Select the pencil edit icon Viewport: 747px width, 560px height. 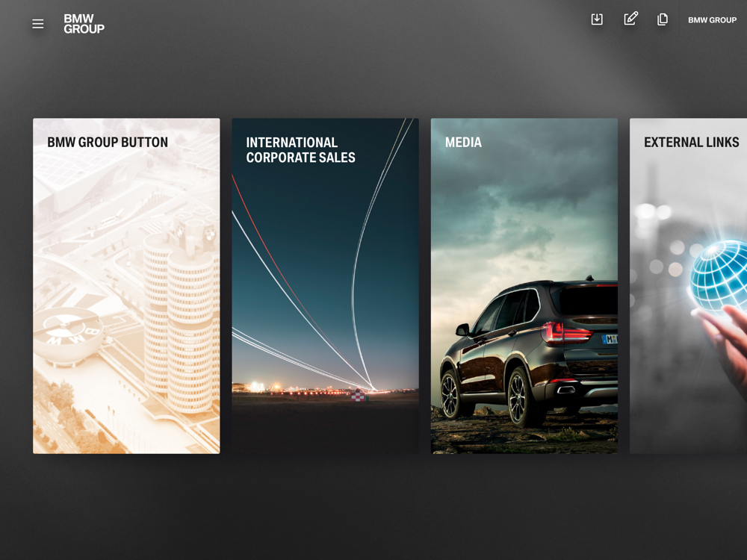coord(630,19)
